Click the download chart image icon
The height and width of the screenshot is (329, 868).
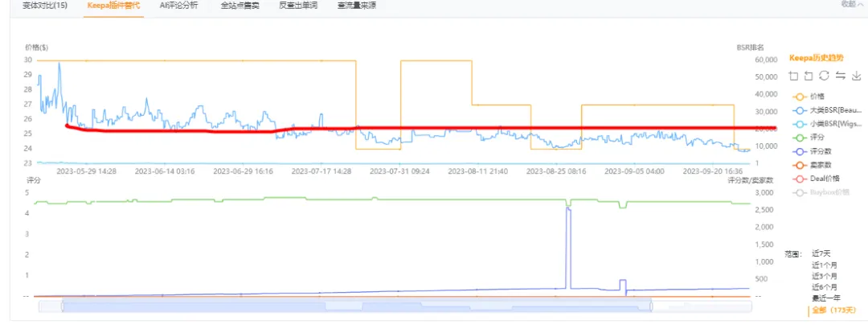click(857, 76)
